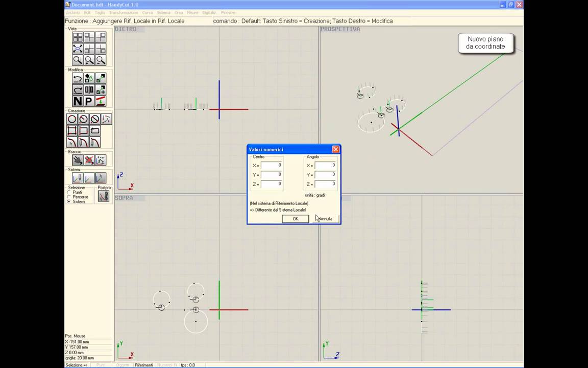Click Annulla in Valori numerici dialog
Image resolution: width=588 pixels, height=368 pixels.
click(x=326, y=219)
